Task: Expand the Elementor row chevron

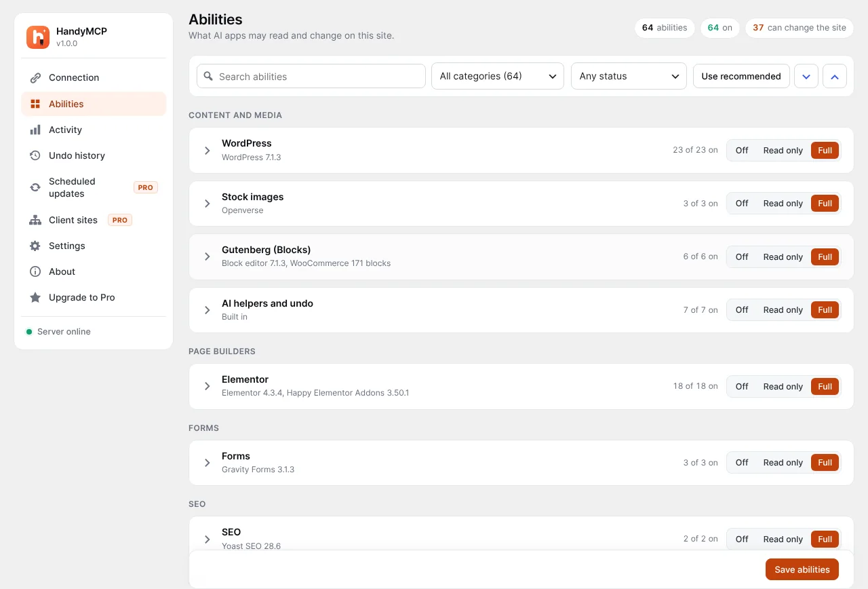Action: click(x=208, y=387)
